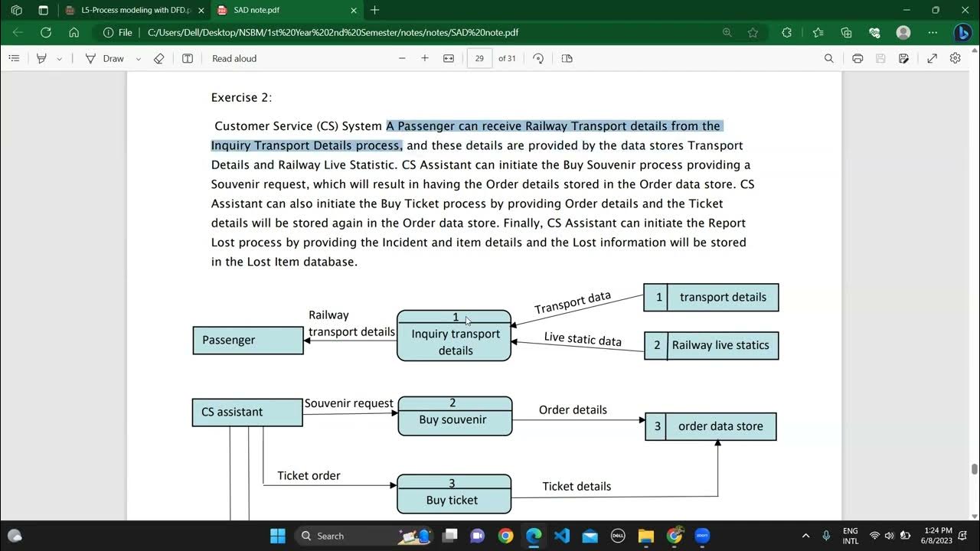This screenshot has width=980, height=551.
Task: Click the 'transport details' data store
Action: pos(711,297)
